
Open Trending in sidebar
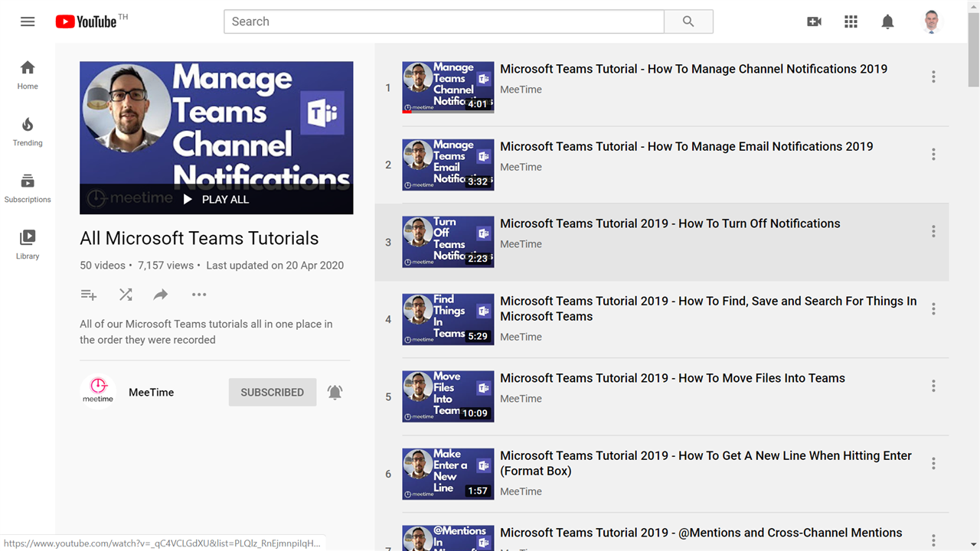(x=28, y=132)
